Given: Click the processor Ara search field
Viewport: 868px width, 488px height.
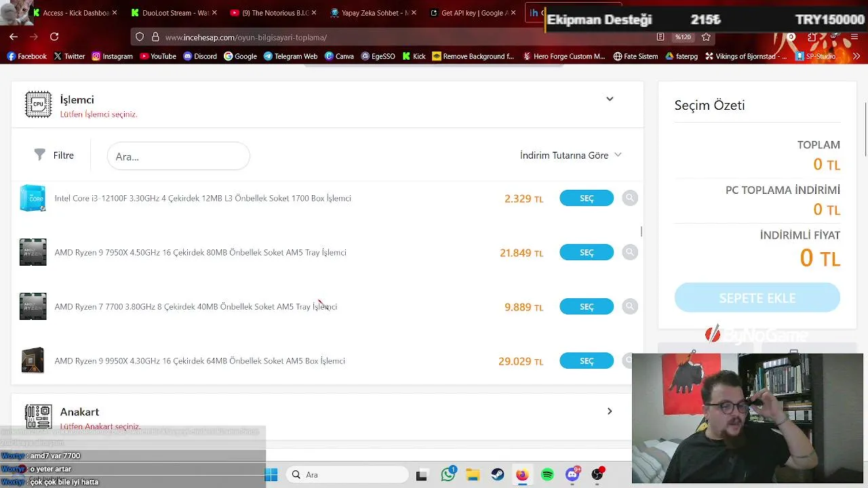Looking at the screenshot, I should pyautogui.click(x=178, y=156).
